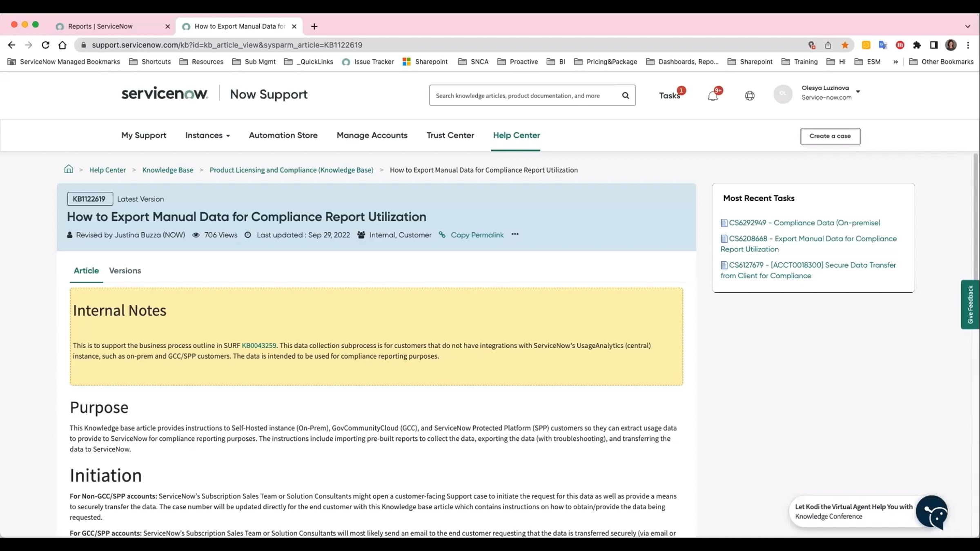Open the Other Bookmarks folder
980x551 pixels.
point(942,62)
